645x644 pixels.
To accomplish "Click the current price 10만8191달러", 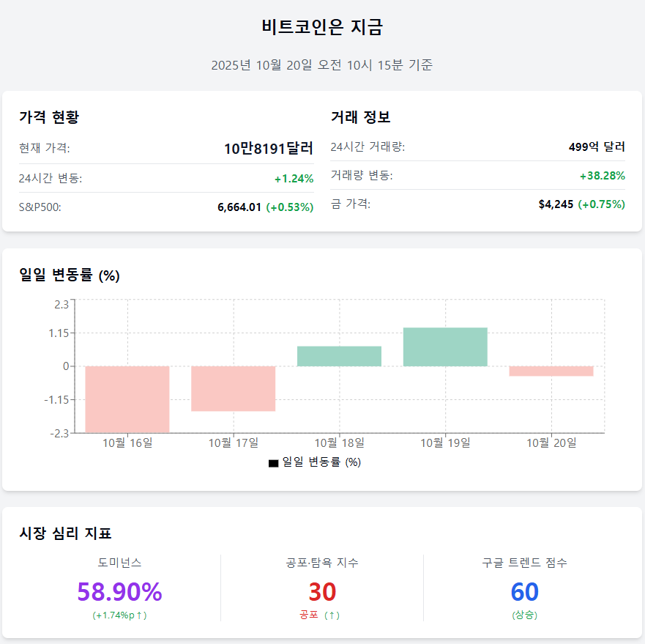I will pyautogui.click(x=268, y=149).
